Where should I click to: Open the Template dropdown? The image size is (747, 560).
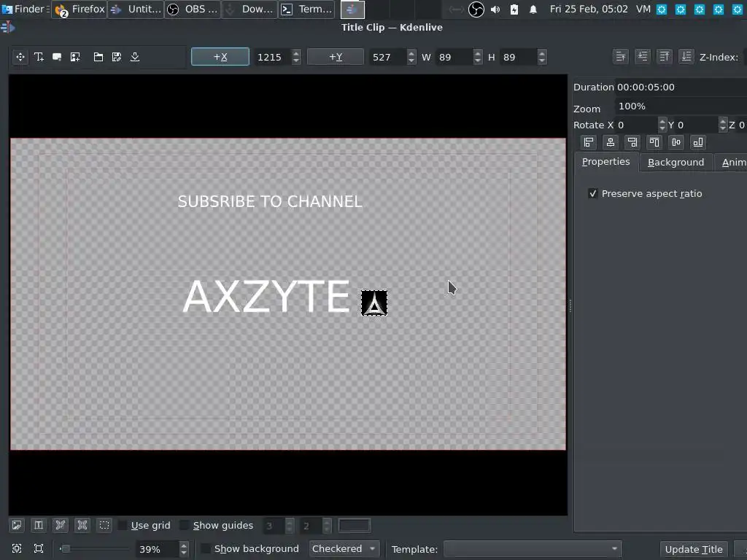click(533, 548)
